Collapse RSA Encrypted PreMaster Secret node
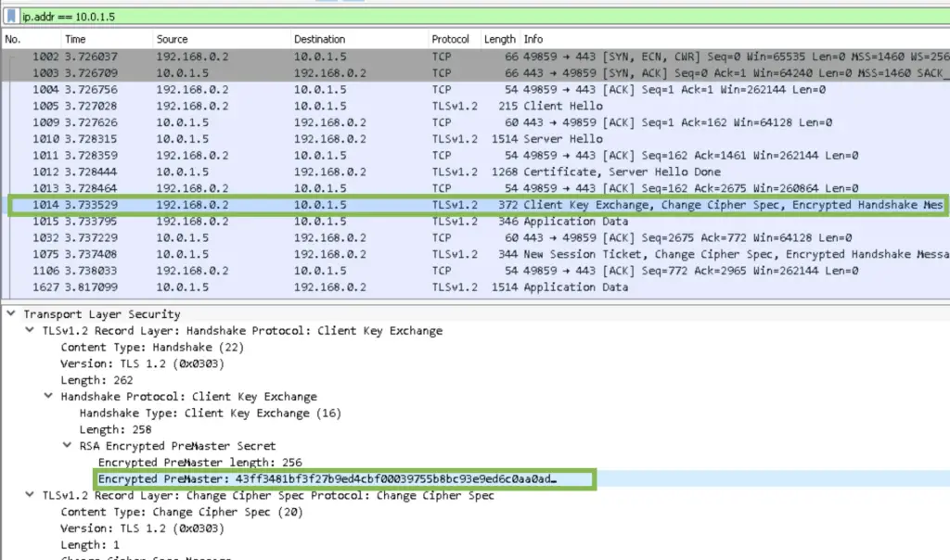This screenshot has height=560, width=950. pos(67,445)
